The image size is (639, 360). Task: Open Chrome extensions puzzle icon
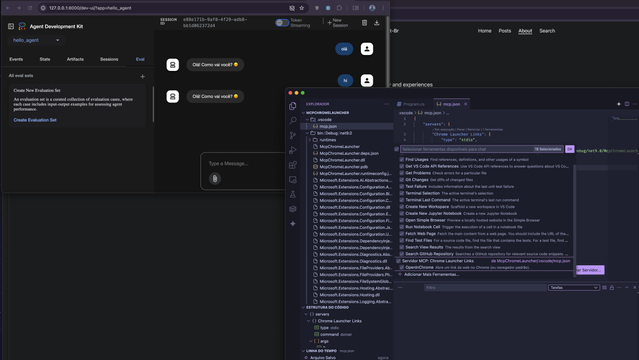[x=339, y=8]
